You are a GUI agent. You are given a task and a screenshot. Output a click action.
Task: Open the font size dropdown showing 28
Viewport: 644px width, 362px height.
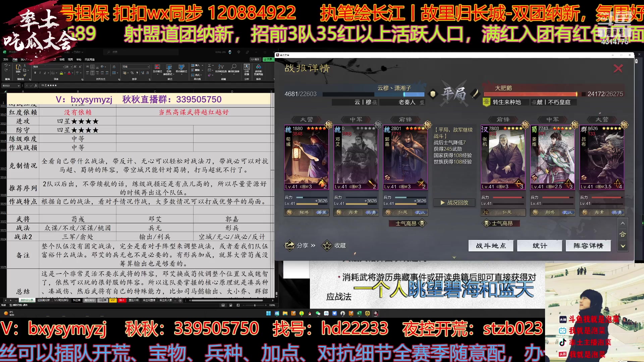point(71,67)
